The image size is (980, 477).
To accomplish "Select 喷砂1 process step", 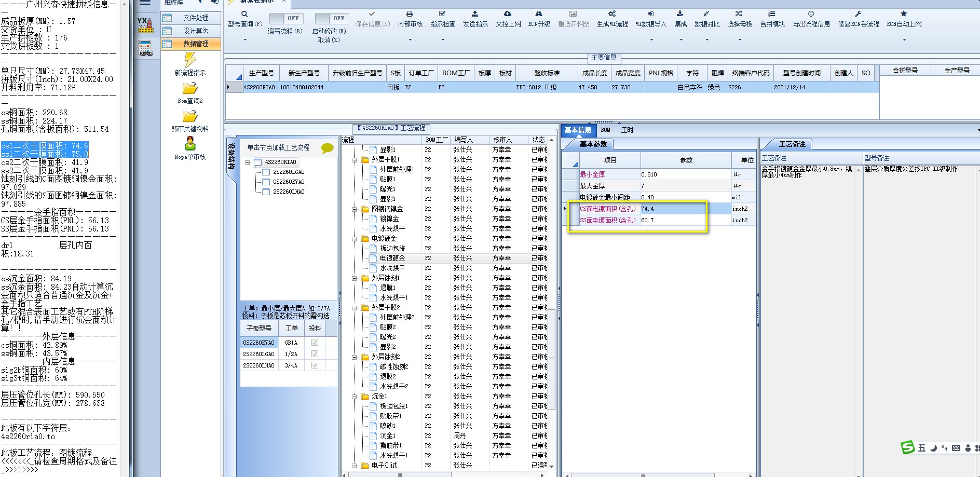I will (x=388, y=426).
